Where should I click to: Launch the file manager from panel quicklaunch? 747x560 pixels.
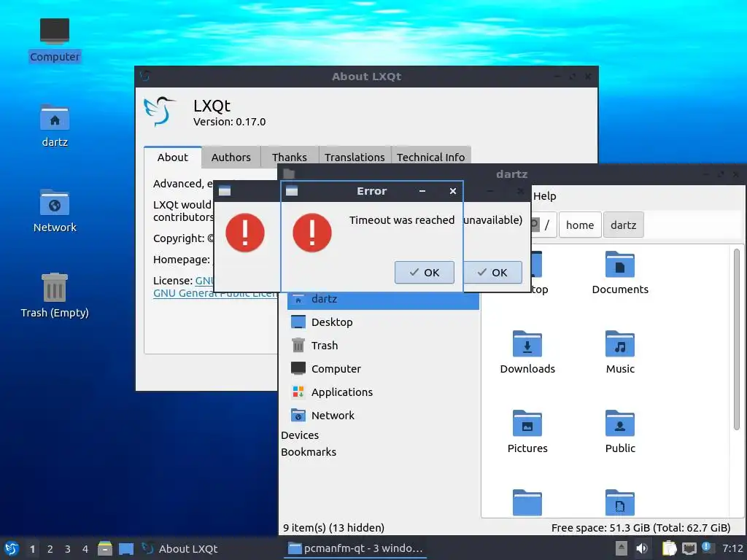click(x=105, y=548)
